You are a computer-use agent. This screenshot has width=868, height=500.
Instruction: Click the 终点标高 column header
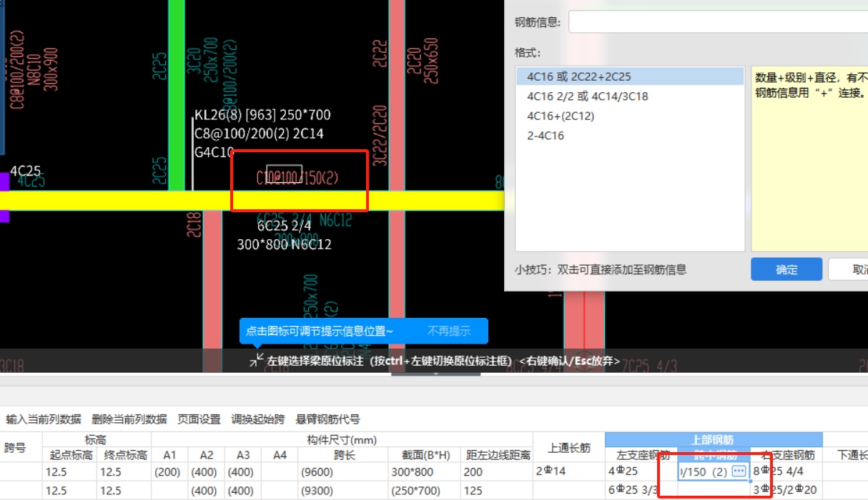coord(124,455)
